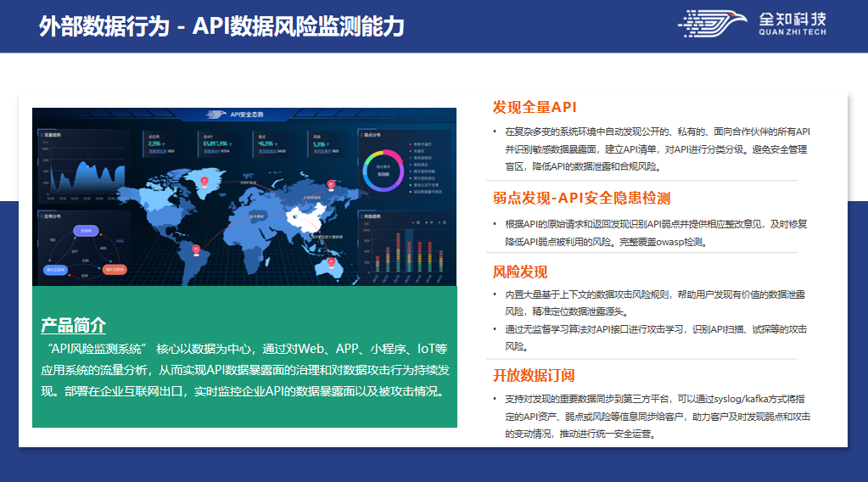Click the 流量趋势 area chart
Viewport: 868px width, 482px height.
(x=87, y=177)
